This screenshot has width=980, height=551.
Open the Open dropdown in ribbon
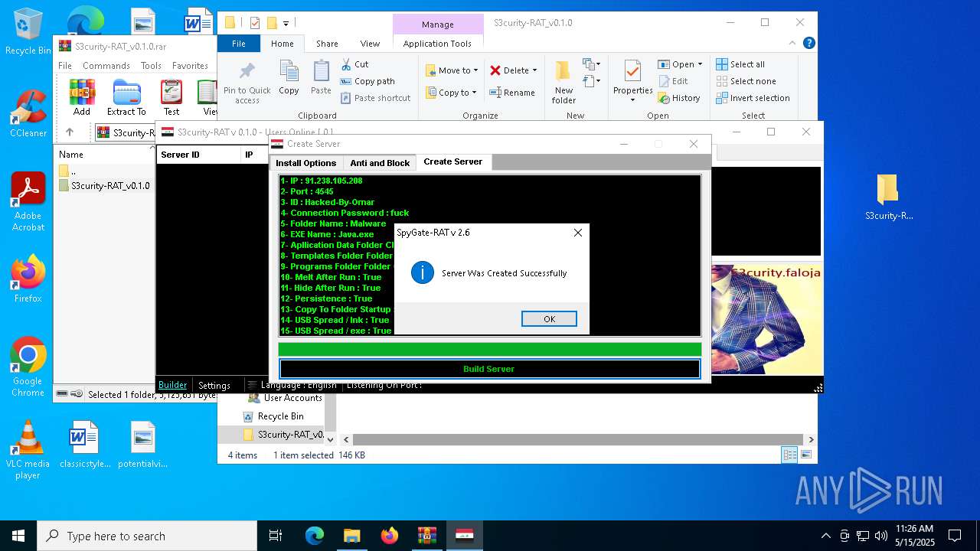(x=680, y=64)
